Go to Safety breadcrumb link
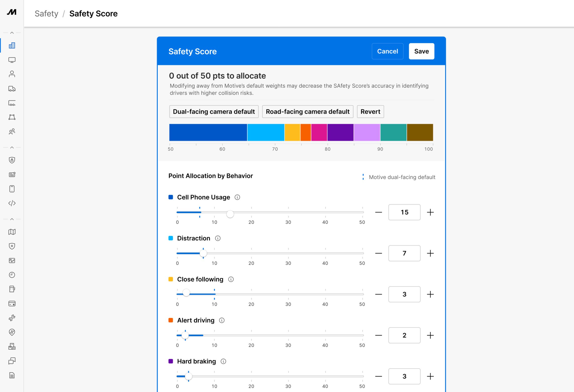574x392 pixels. (46, 14)
